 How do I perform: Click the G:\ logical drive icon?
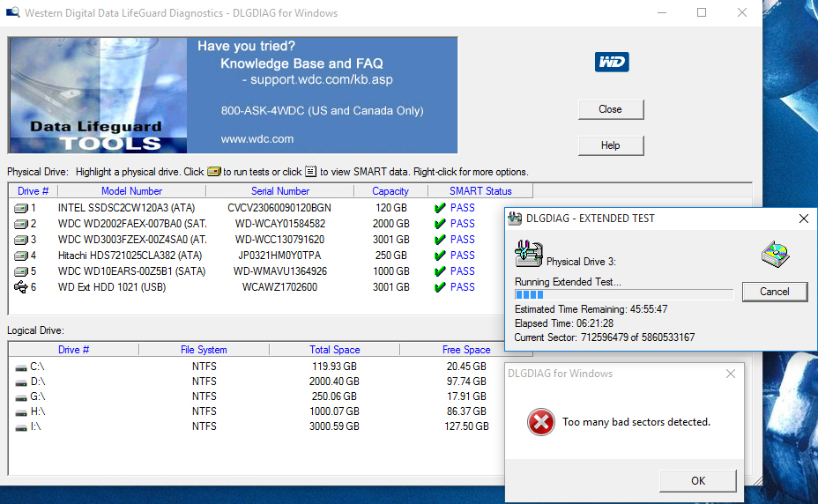click(x=21, y=398)
